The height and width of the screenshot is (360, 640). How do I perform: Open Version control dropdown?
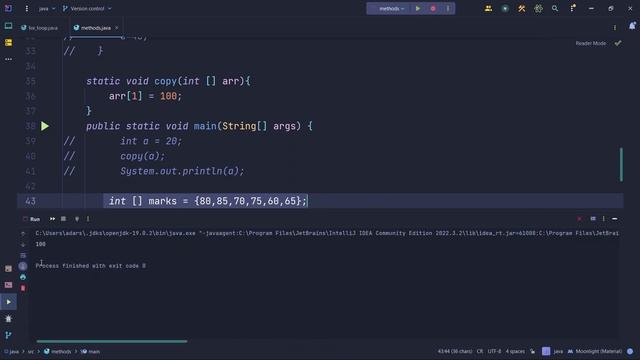click(x=87, y=9)
